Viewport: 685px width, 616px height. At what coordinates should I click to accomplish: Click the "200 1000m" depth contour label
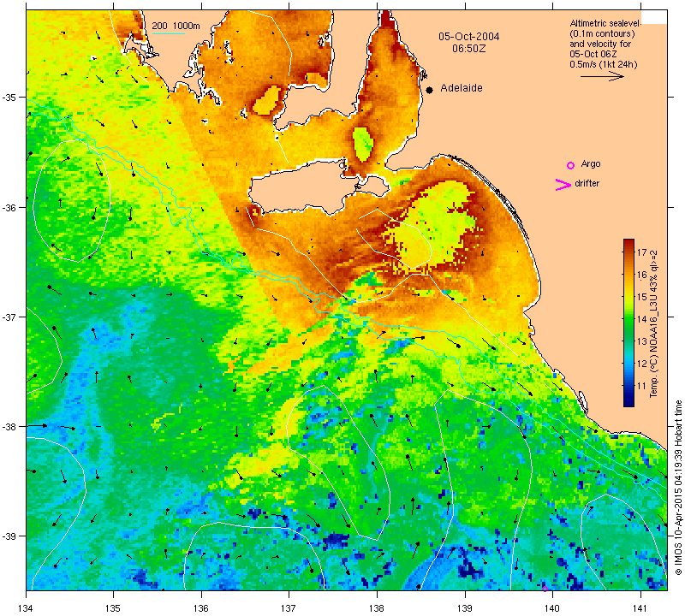click(176, 26)
